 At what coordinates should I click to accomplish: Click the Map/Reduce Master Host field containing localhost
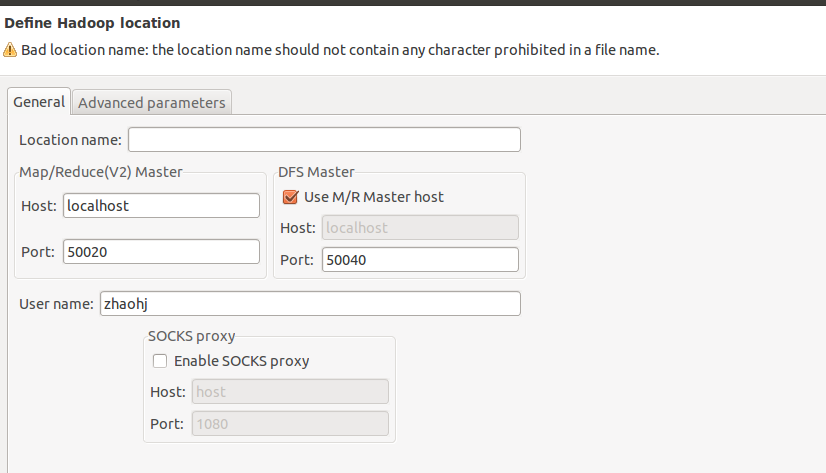coord(161,205)
